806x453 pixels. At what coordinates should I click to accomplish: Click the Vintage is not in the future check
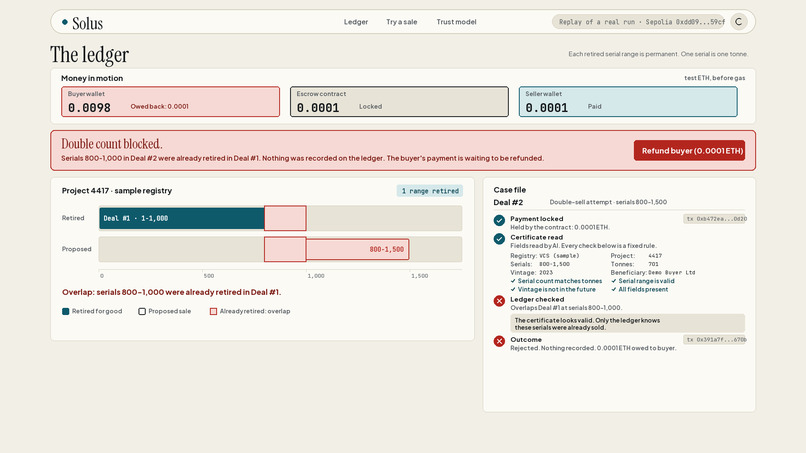[553, 289]
